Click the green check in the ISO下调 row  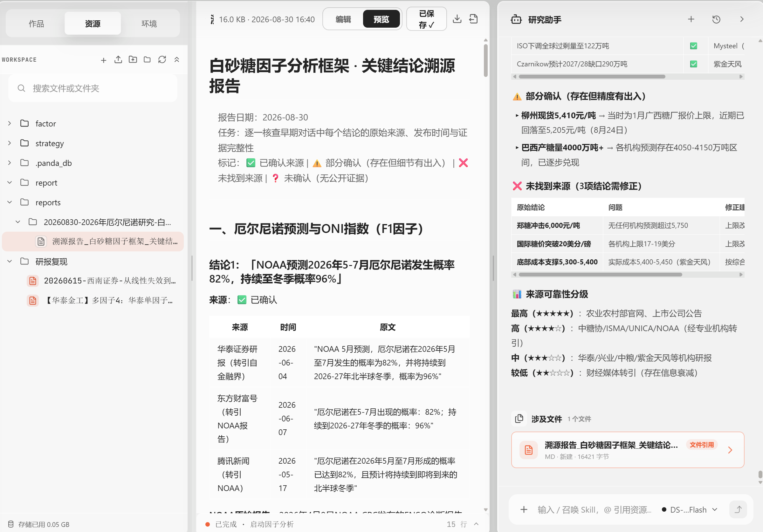pyautogui.click(x=694, y=46)
